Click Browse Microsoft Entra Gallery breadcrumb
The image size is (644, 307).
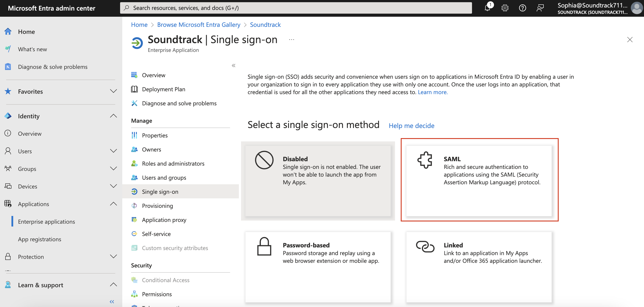(x=199, y=24)
